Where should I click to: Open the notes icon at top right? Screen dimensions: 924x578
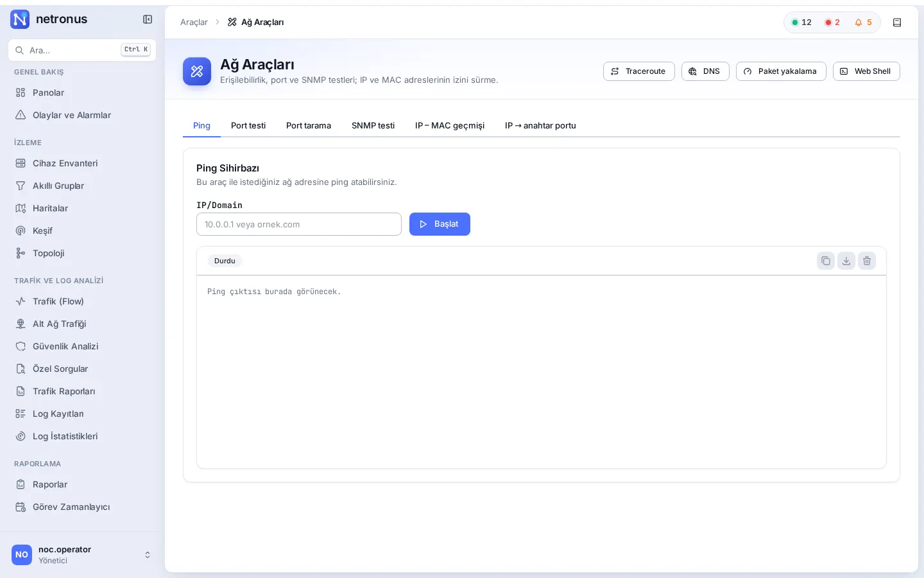[x=897, y=22]
